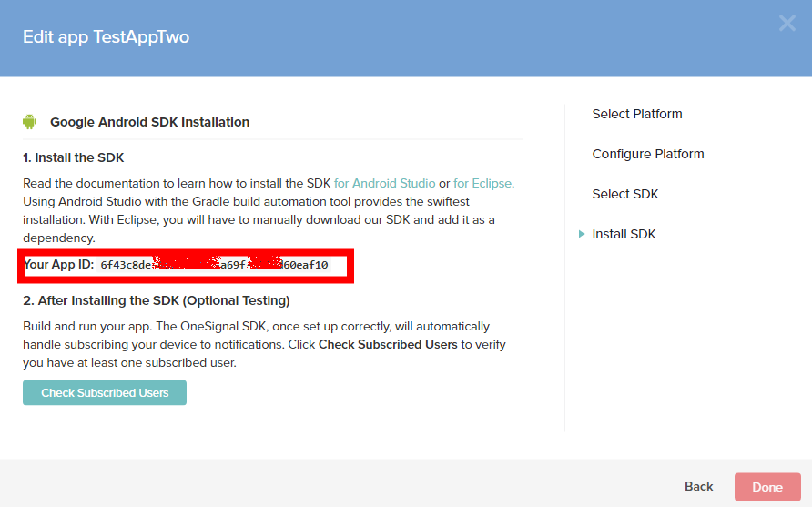Click the 'Your App ID:' label

(58, 265)
